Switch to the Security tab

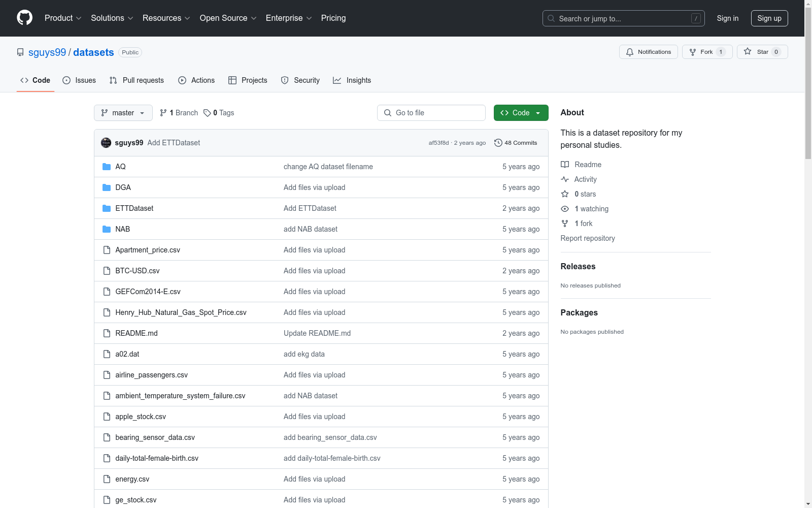pos(300,80)
